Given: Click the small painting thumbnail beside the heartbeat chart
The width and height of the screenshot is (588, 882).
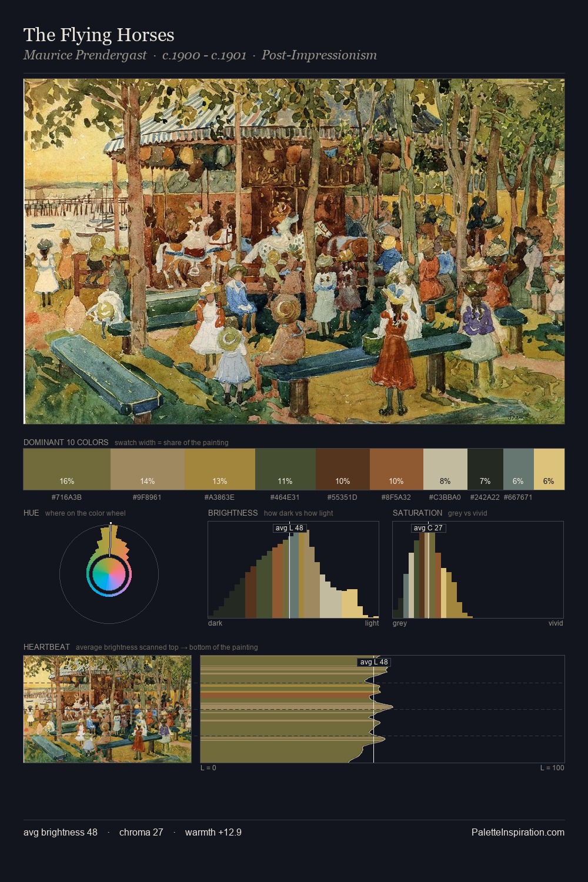Looking at the screenshot, I should [108, 709].
